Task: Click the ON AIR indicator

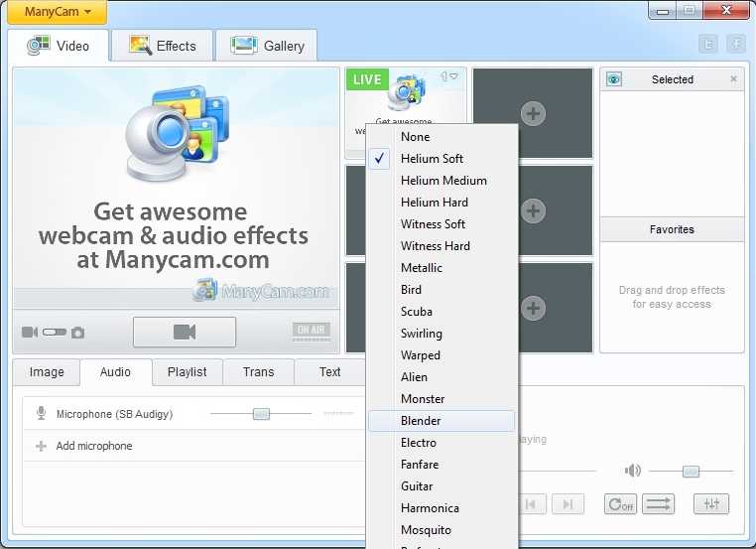Action: click(311, 331)
